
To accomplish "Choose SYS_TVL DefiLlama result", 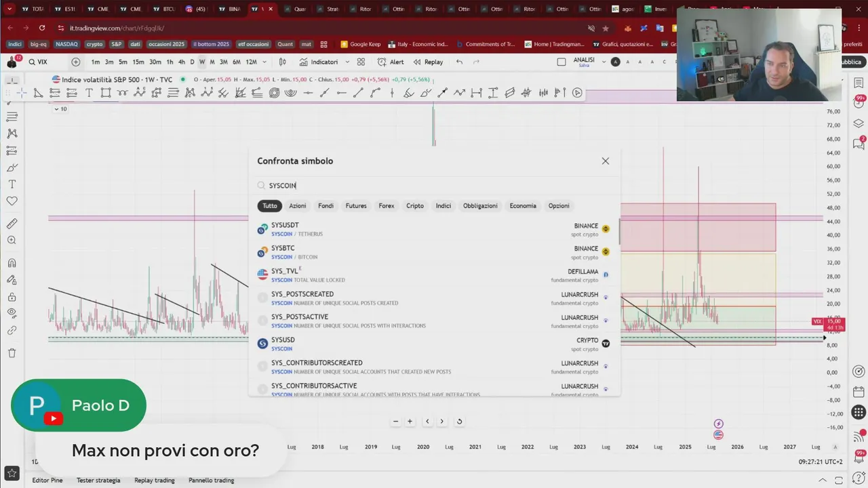I will pyautogui.click(x=434, y=275).
